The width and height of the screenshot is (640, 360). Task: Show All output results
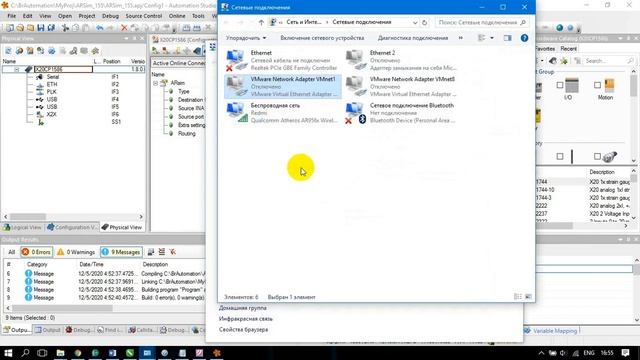[x=11, y=252]
